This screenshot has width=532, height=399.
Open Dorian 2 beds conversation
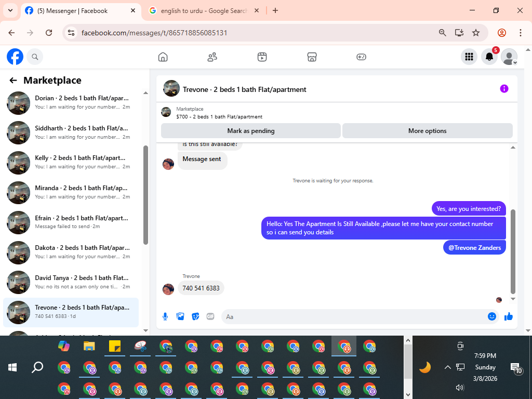click(x=72, y=102)
